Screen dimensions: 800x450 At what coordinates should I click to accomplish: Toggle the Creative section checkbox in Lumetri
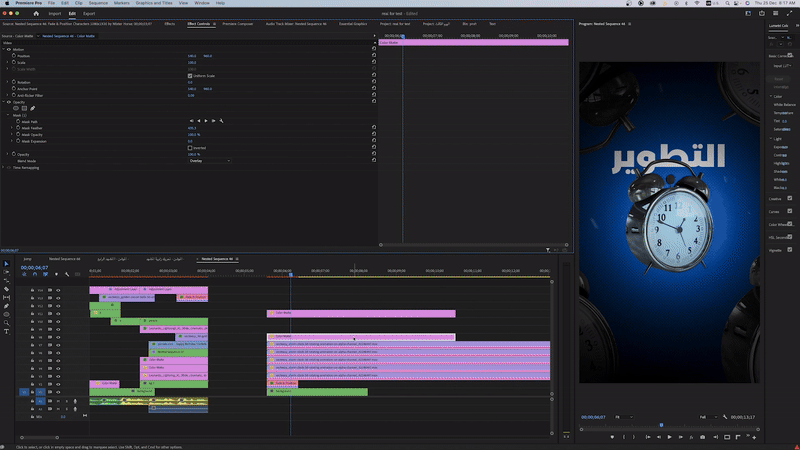(790, 198)
